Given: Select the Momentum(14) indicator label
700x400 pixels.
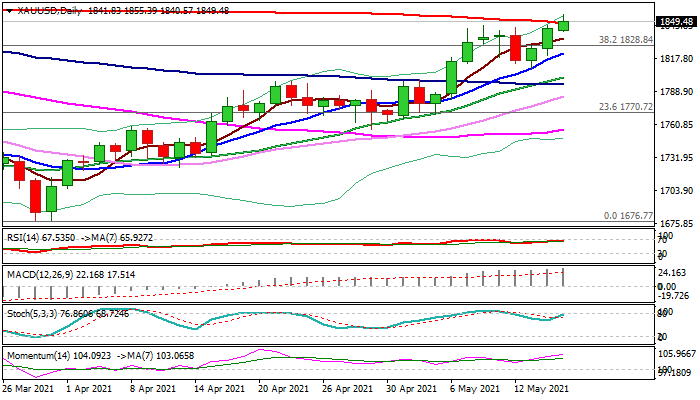Looking at the screenshot, I should (x=36, y=353).
